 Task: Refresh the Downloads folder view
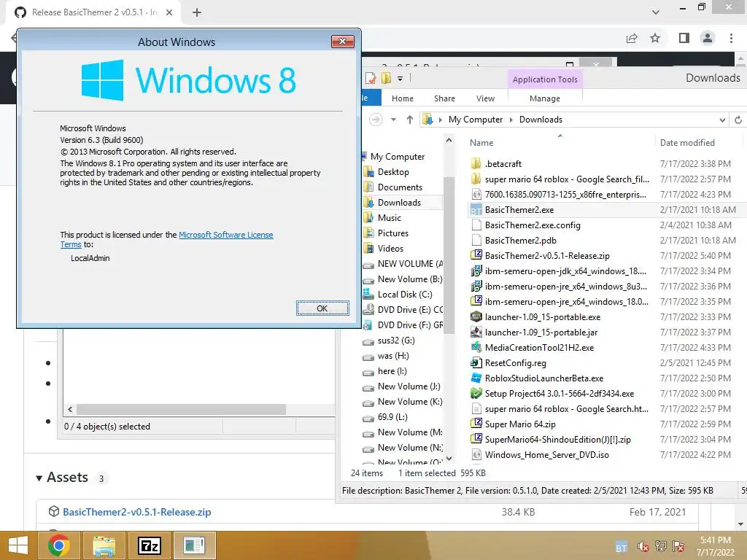(738, 120)
